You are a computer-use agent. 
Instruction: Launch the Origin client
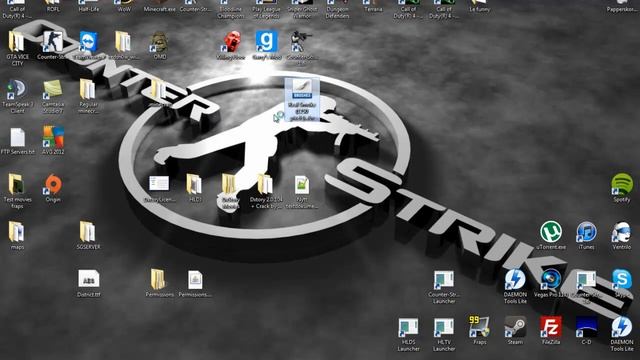coord(53,184)
